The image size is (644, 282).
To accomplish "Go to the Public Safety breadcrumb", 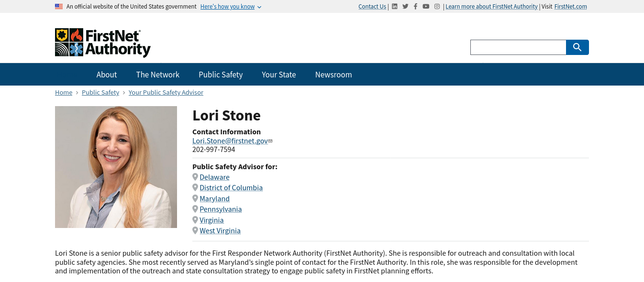I will 100,92.
